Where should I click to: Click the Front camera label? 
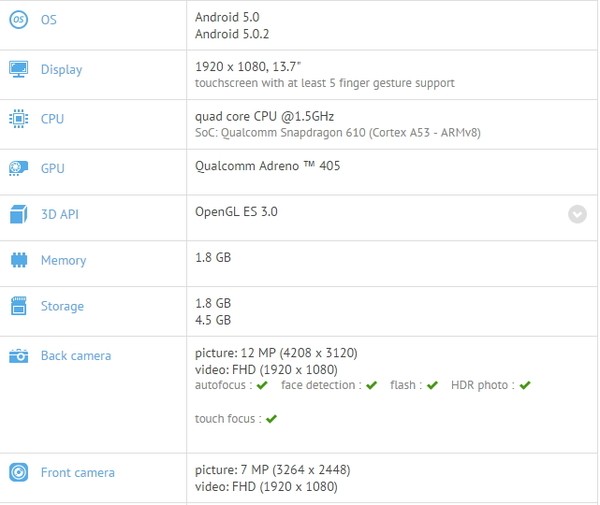coord(77,472)
